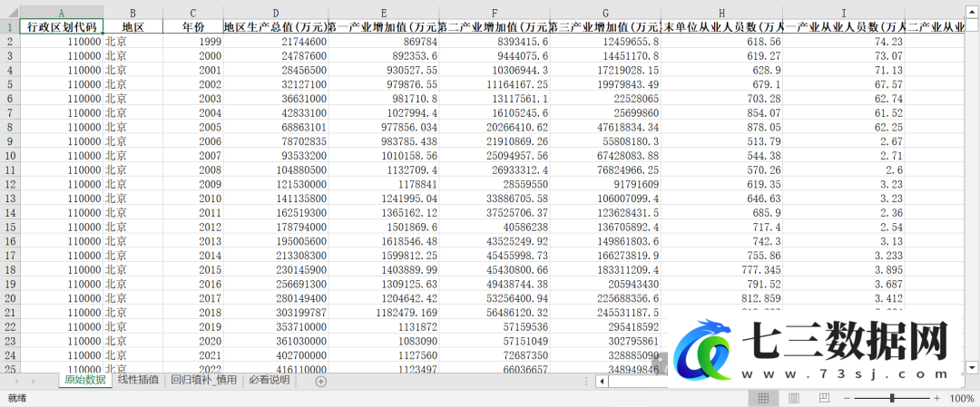The image size is (980, 407).
Task: Select cell containing 8393415.6
Action: (x=495, y=41)
